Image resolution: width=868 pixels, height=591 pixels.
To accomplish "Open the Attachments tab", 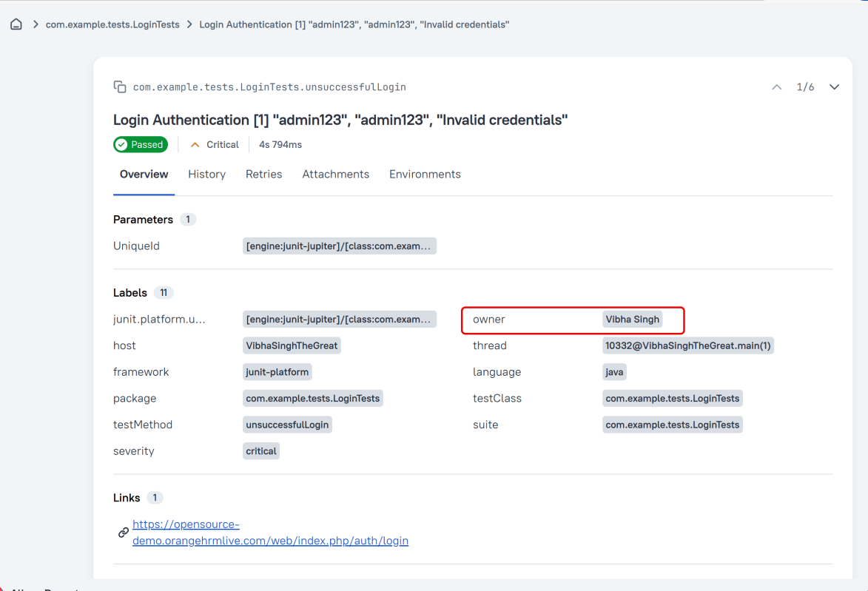I will point(335,175).
